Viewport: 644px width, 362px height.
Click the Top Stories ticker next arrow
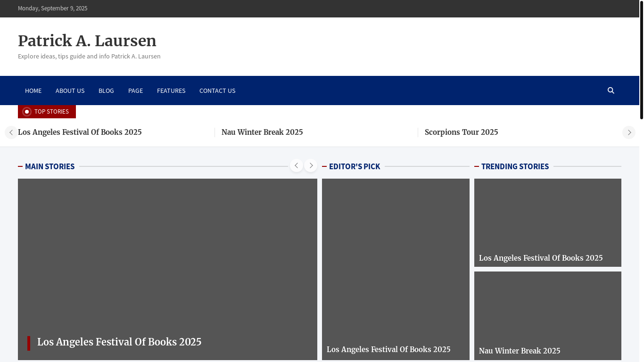(629, 132)
